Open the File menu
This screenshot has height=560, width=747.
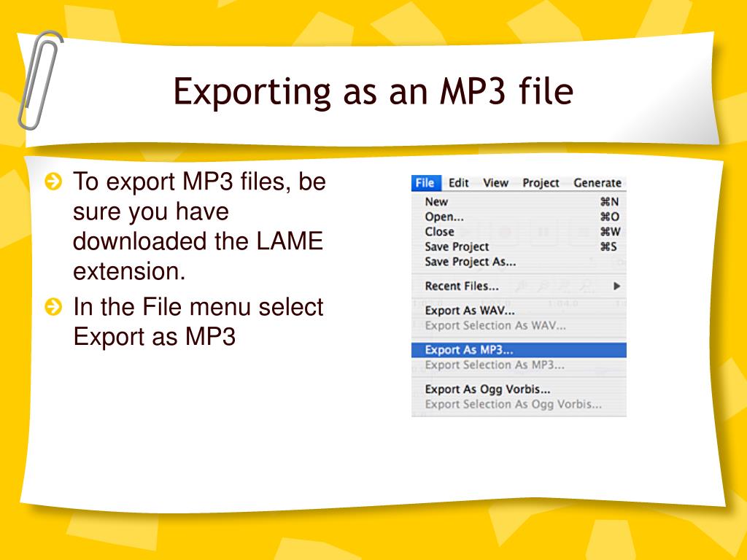(426, 183)
